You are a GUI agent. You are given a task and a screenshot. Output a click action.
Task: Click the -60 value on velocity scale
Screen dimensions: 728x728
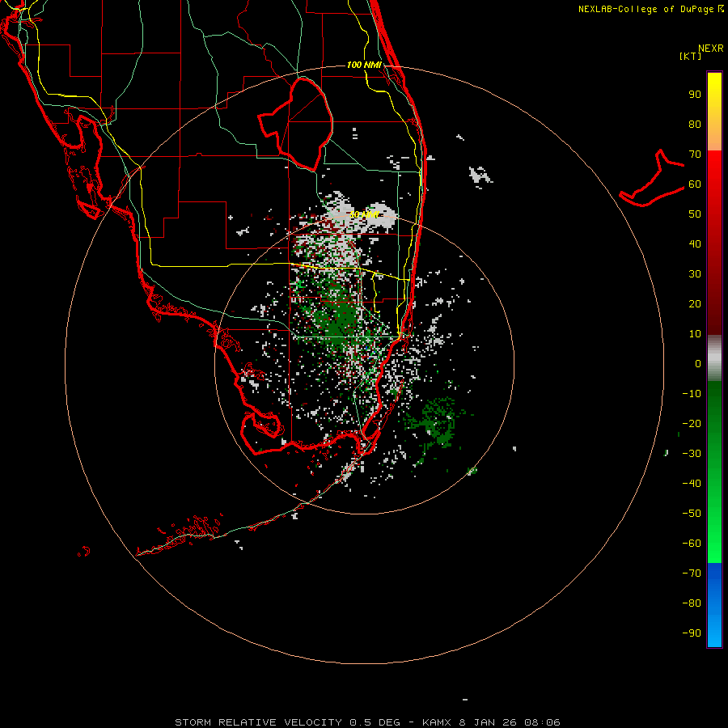[692, 544]
